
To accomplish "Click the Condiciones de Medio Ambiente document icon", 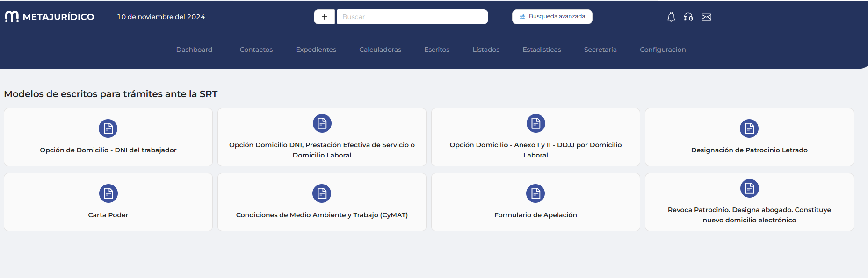I will [322, 193].
